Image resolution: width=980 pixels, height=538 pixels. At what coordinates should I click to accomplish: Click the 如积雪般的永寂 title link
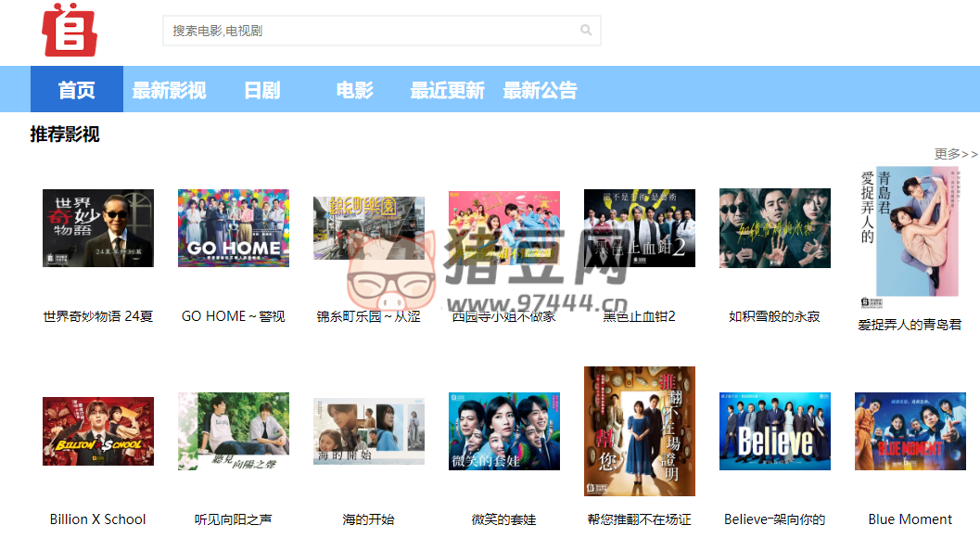pyautogui.click(x=775, y=316)
